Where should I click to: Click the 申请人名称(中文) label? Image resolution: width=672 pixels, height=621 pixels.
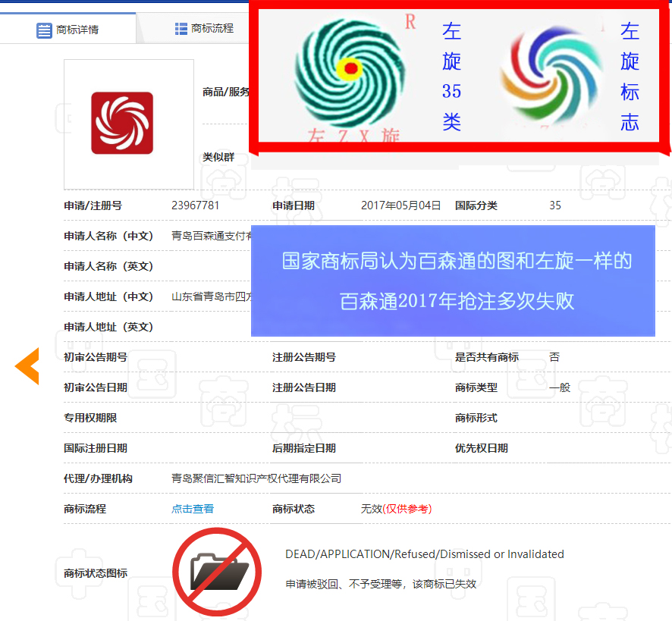108,236
